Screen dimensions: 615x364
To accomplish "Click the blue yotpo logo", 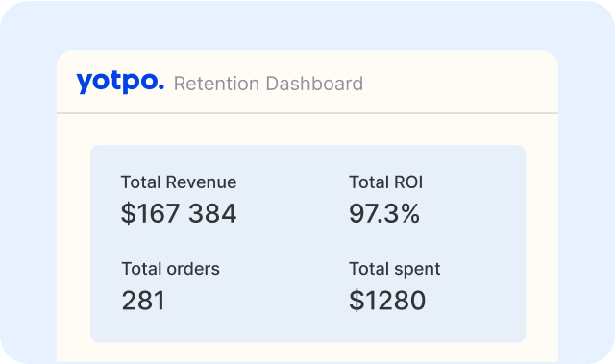I will pyautogui.click(x=120, y=83).
